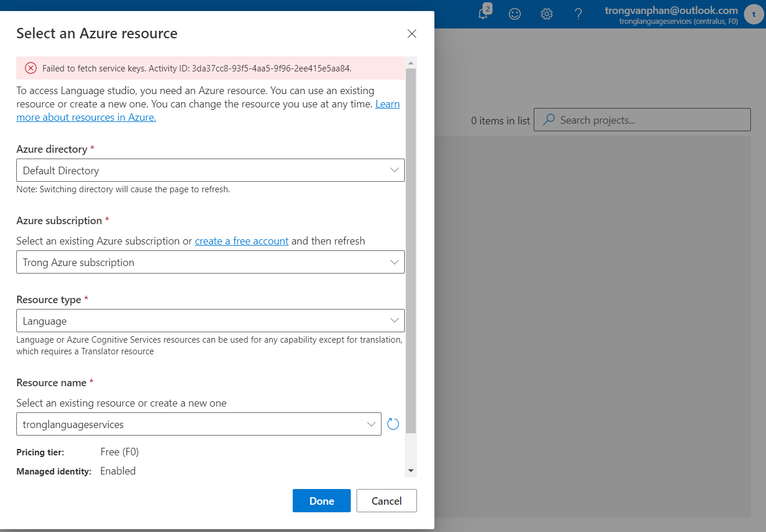This screenshot has width=766, height=532.
Task: Open the notifications bell icon
Action: [x=483, y=13]
